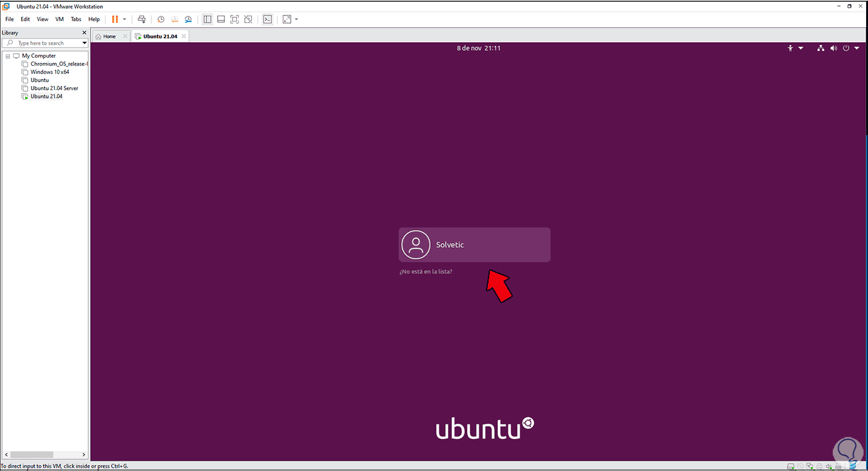Viewport: 868px width, 471px height.
Task: Enter full screen mode from toolbar
Action: (234, 19)
